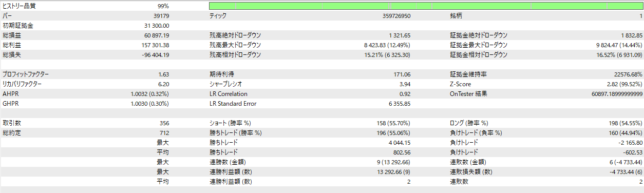Click the 連敗数 (金額) value 6 (-4 733.44)

click(x=621, y=162)
